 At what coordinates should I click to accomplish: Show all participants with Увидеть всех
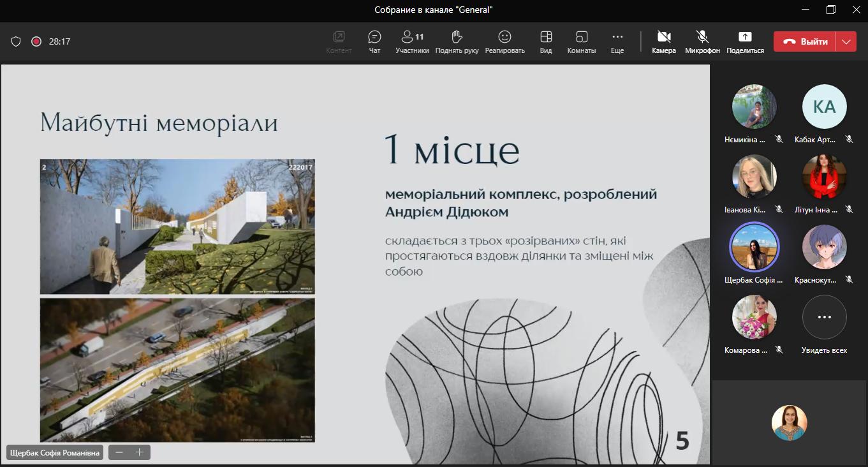coord(825,317)
